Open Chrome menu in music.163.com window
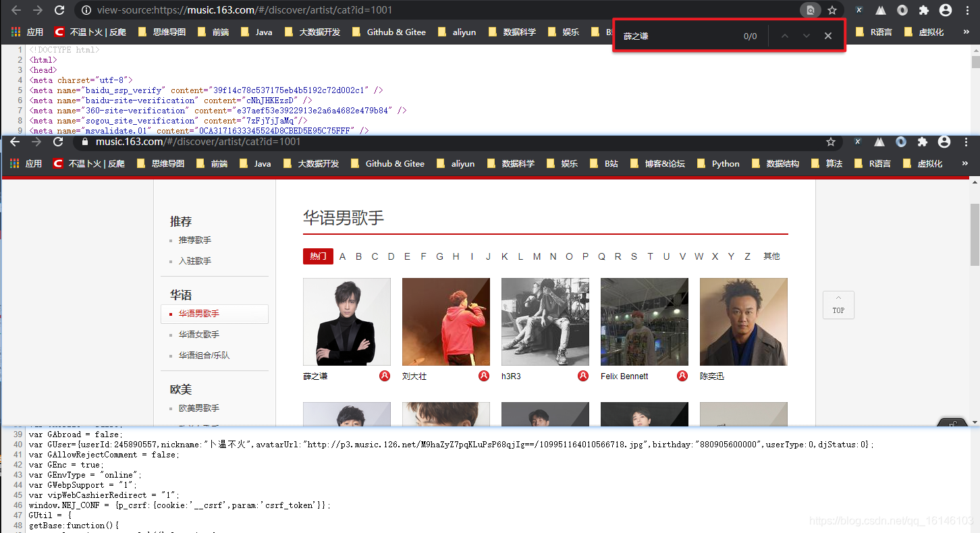 [x=965, y=142]
